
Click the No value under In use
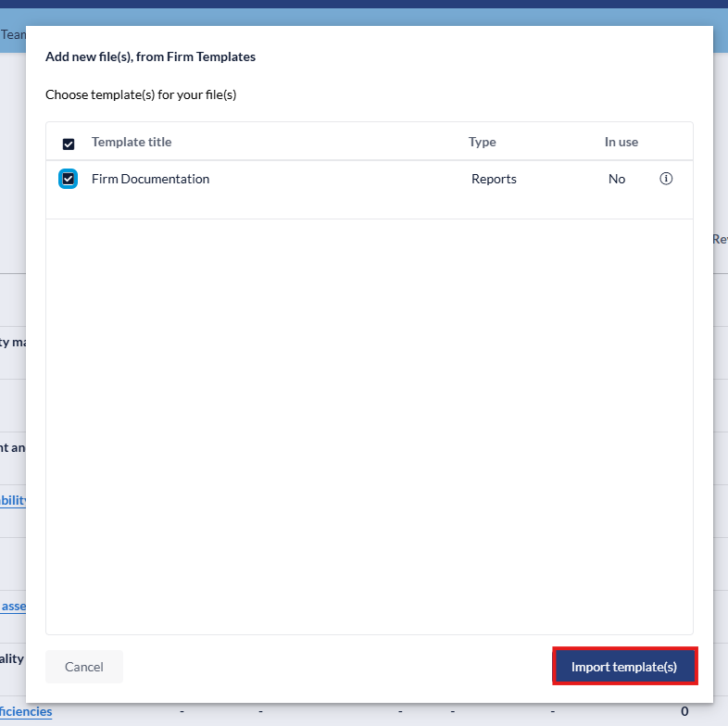[x=617, y=179]
